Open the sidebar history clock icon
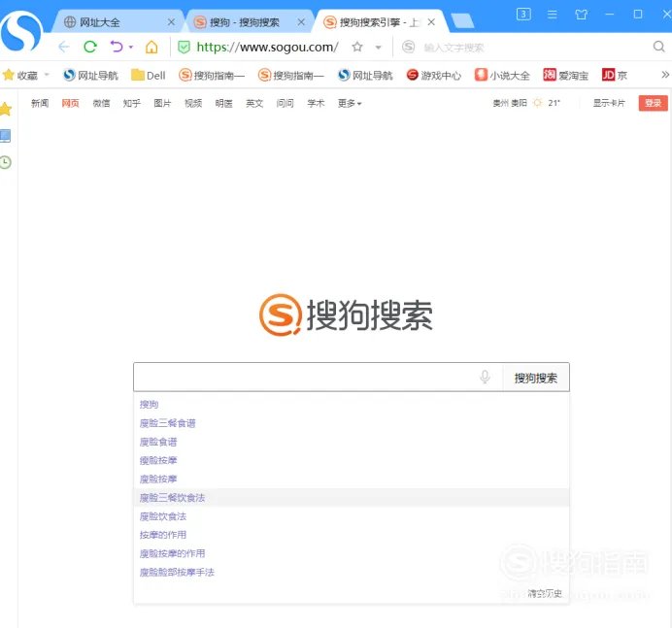The width and height of the screenshot is (672, 628). (x=5, y=162)
